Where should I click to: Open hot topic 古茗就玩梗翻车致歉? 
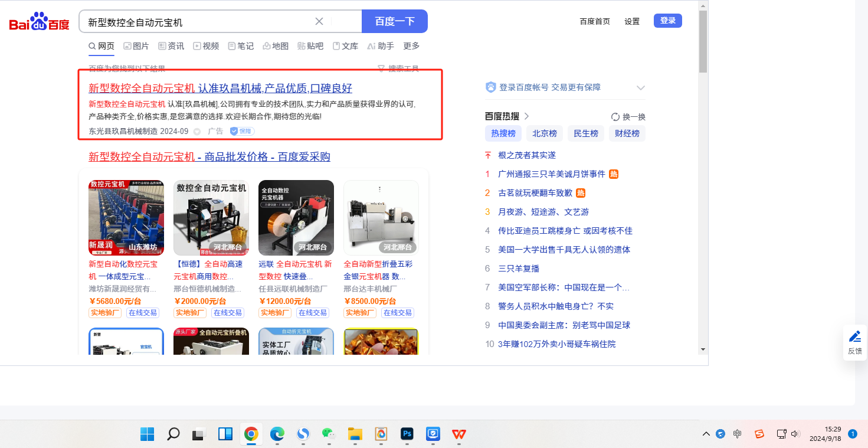pyautogui.click(x=535, y=193)
